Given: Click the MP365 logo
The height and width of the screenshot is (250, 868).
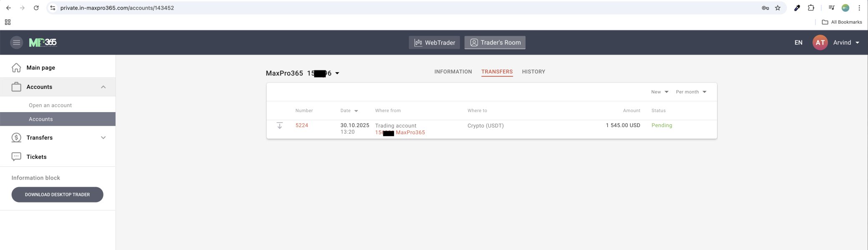Looking at the screenshot, I should (x=43, y=42).
